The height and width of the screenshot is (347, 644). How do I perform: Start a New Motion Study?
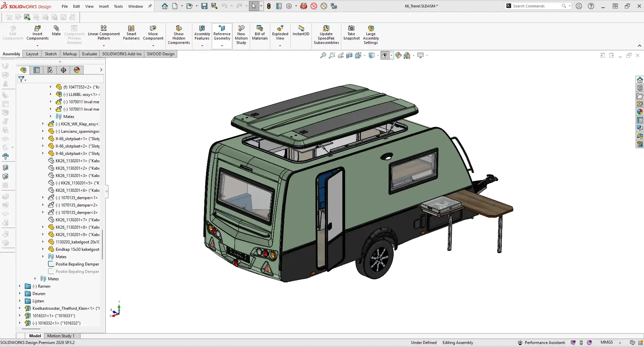coord(241,35)
